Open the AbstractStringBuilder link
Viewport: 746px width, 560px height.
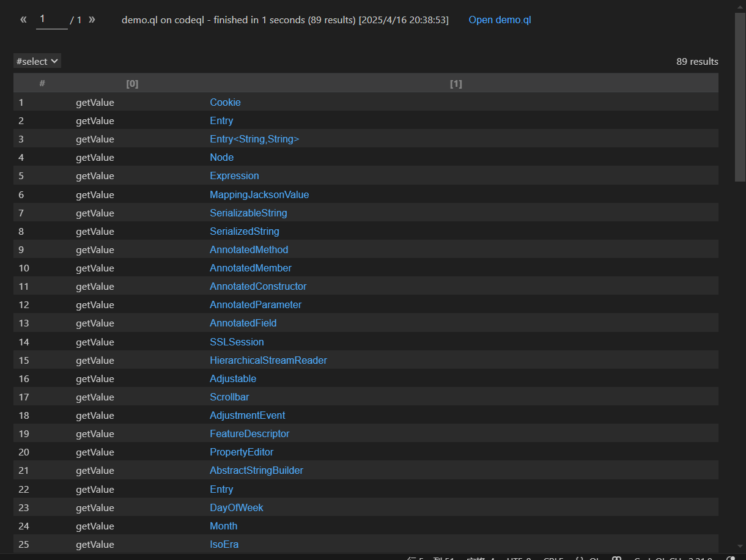coord(256,470)
